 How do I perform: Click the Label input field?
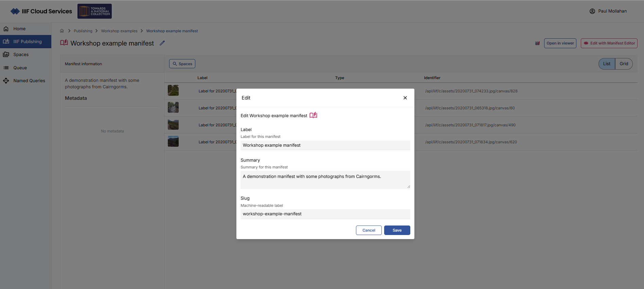[x=325, y=145]
